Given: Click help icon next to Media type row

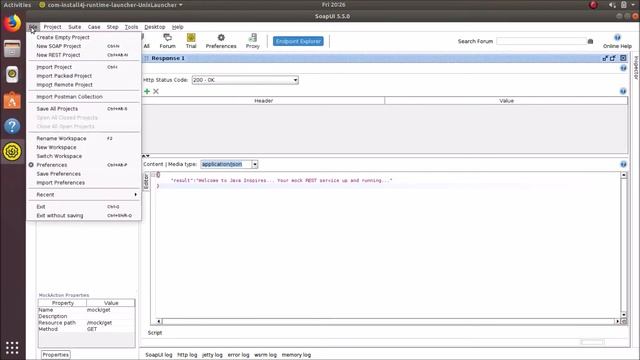Looking at the screenshot, I should click(623, 164).
